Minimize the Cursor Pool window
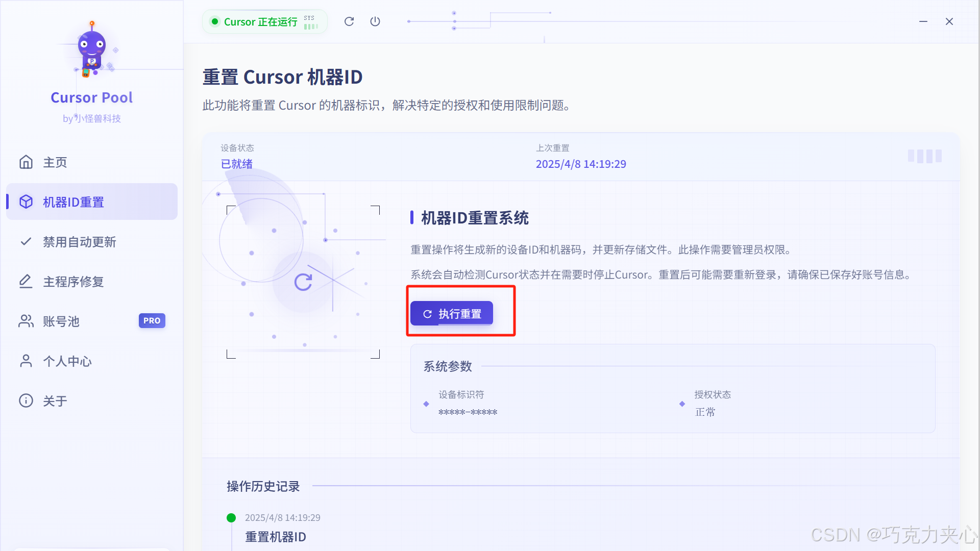 point(923,21)
